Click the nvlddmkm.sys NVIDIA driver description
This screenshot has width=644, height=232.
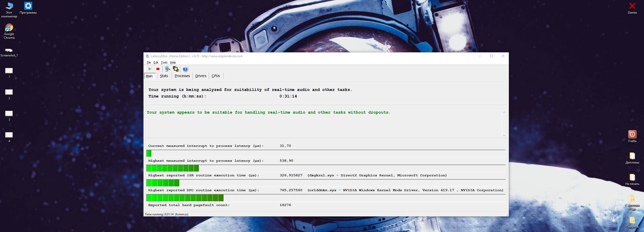coord(405,190)
